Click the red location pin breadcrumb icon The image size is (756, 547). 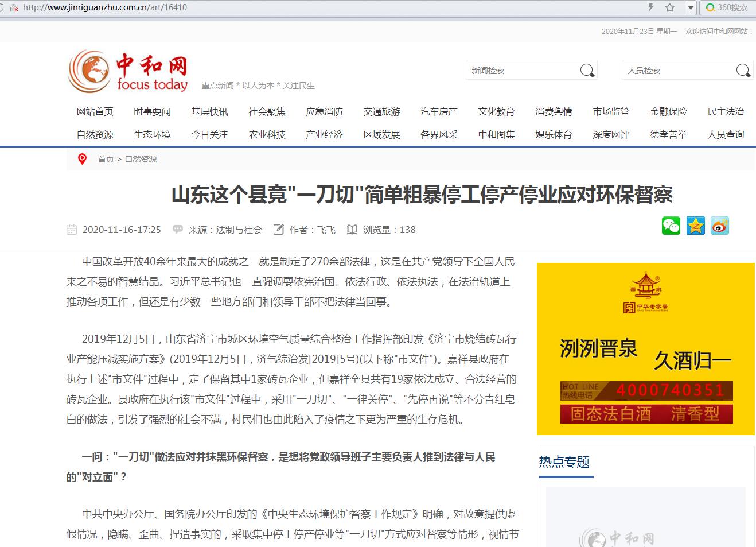[x=83, y=159]
